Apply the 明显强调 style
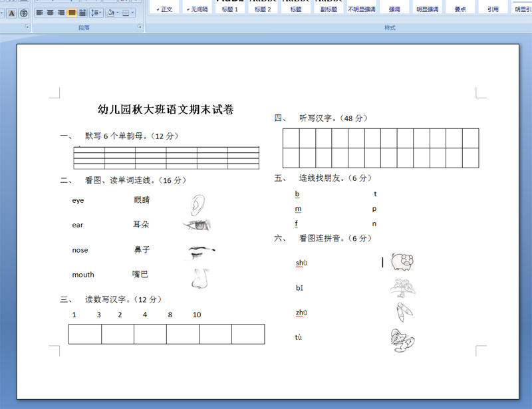 click(428, 7)
